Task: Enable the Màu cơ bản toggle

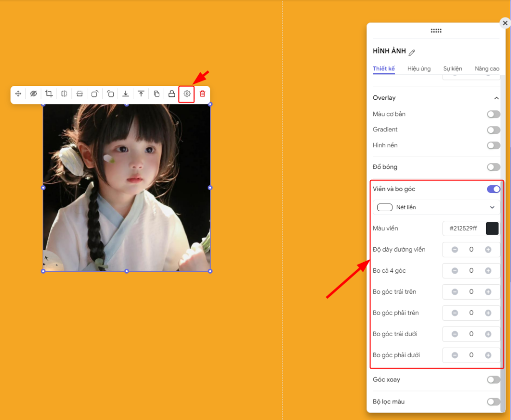Action: (x=494, y=114)
